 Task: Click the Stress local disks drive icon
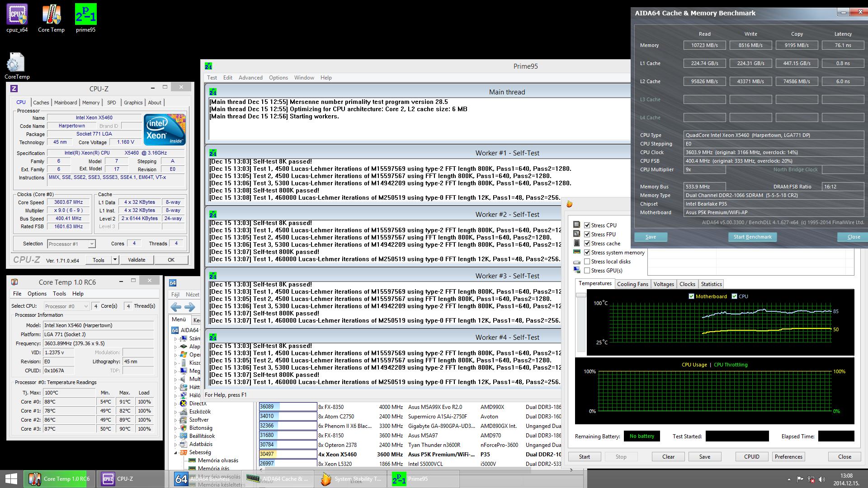coord(577,262)
